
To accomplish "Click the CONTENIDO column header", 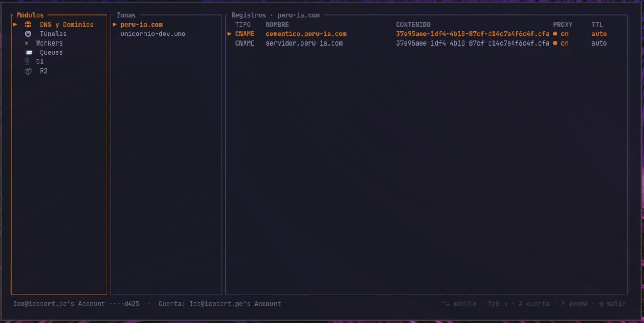I will point(413,25).
